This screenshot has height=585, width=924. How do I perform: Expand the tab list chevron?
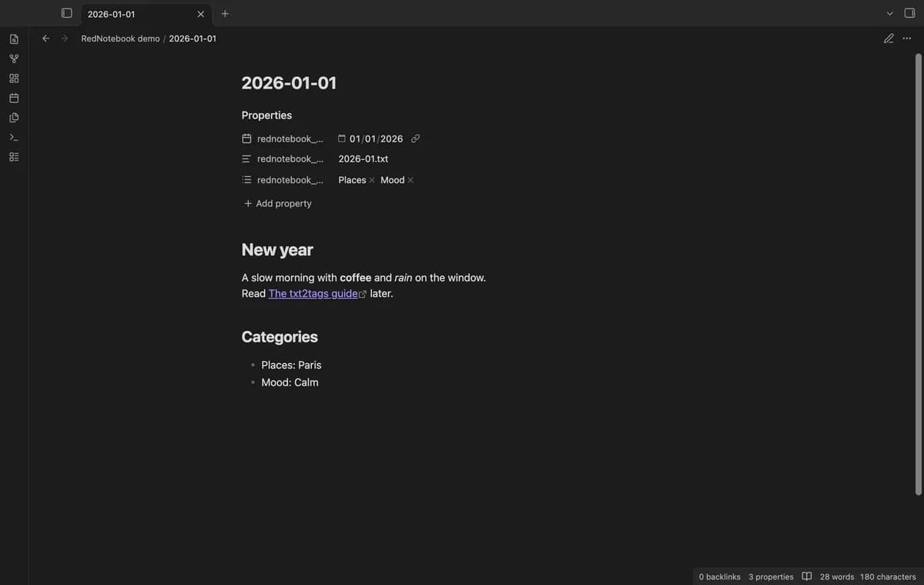click(x=889, y=13)
